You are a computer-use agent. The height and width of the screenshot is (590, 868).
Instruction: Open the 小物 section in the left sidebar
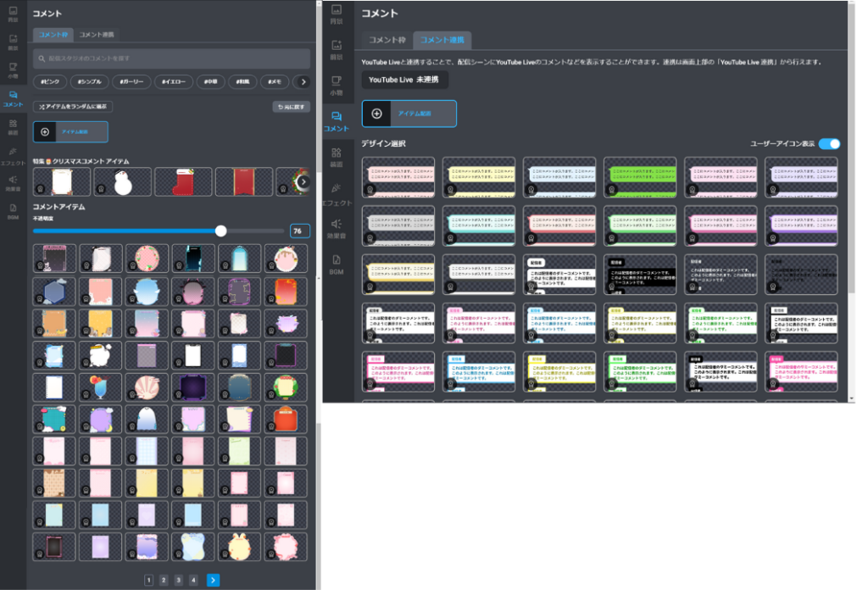pos(13,69)
